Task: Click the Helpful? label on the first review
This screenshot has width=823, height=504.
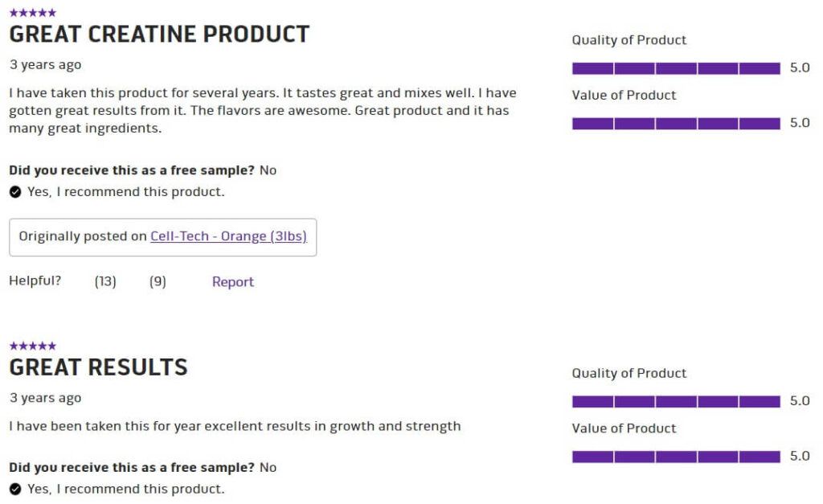Action: pos(35,281)
